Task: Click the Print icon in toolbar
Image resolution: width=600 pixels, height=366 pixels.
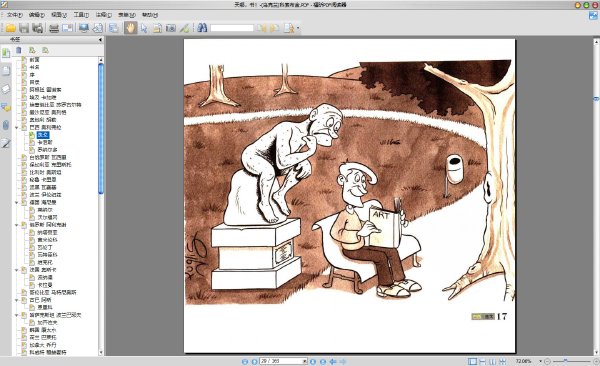Action: 54,28
